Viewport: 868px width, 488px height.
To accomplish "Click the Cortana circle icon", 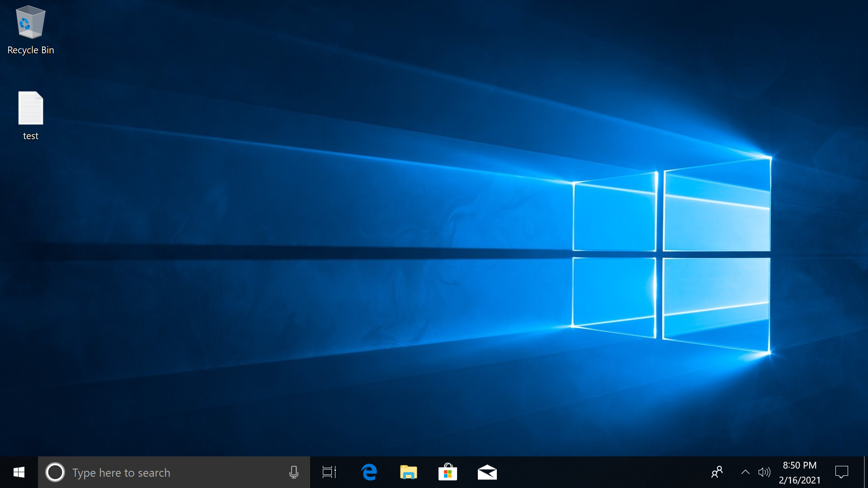I will click(x=55, y=472).
